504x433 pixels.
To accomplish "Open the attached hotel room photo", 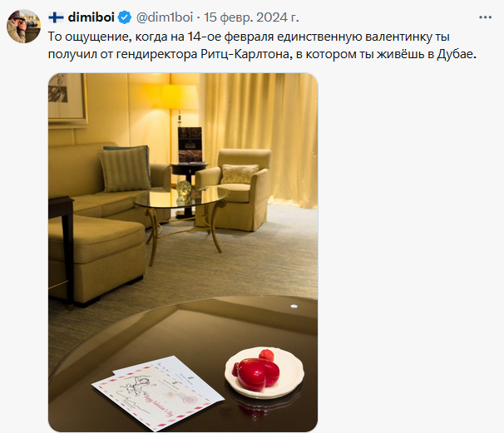I will [183, 252].
